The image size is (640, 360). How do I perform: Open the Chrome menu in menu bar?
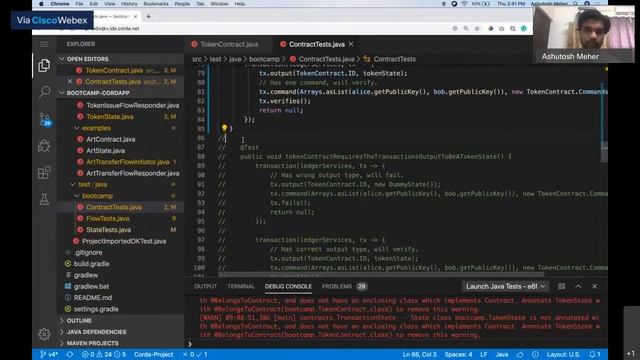(60, 4)
